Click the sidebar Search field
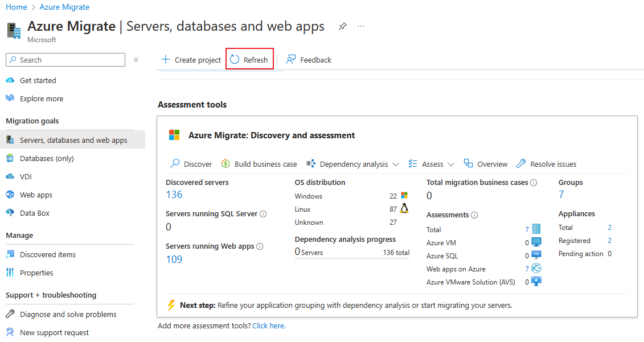This screenshot has width=644, height=342. (65, 60)
